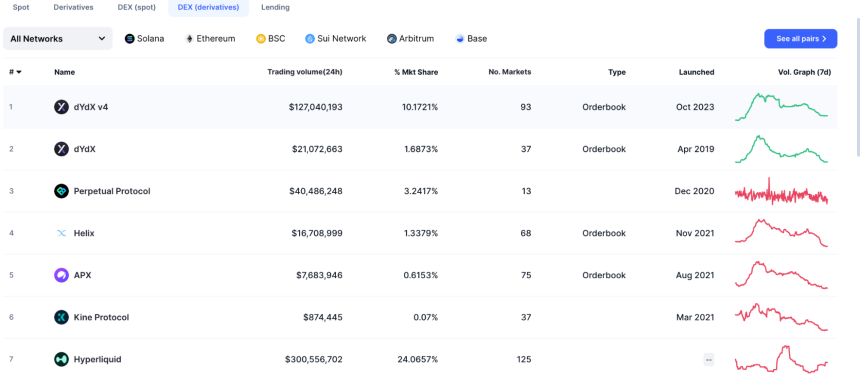Open the Kine Protocol link
This screenshot has height=378, width=860.
coord(101,317)
